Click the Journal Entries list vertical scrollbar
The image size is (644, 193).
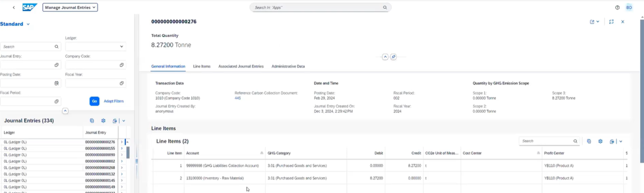click(128, 152)
